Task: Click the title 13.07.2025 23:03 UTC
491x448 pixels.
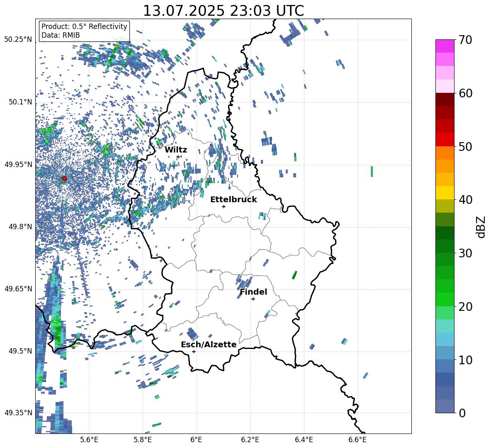Action: [x=223, y=11]
